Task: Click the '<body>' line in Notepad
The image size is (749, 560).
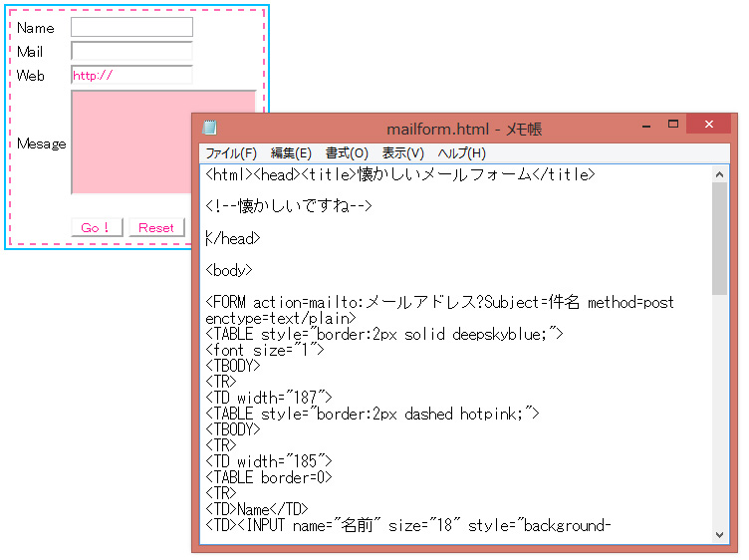Action: (x=229, y=270)
